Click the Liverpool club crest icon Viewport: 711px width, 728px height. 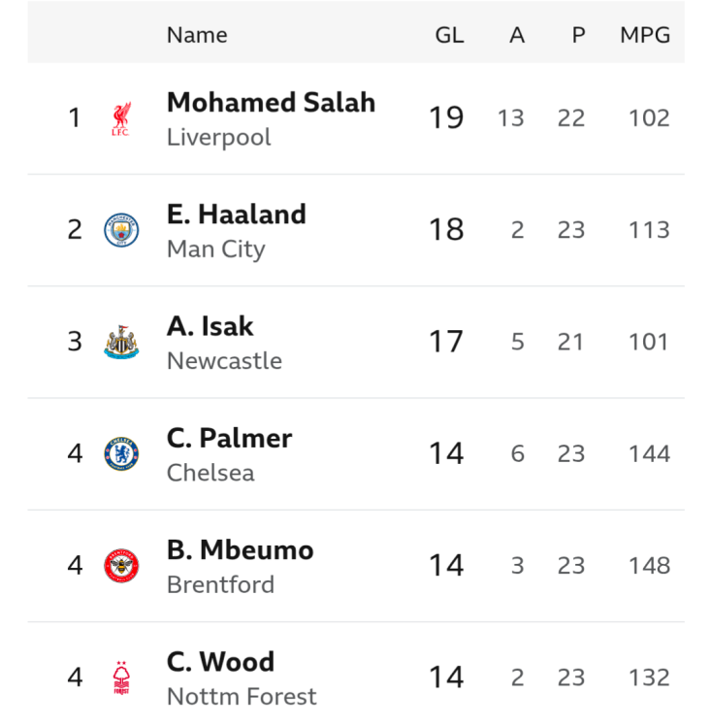(x=120, y=118)
